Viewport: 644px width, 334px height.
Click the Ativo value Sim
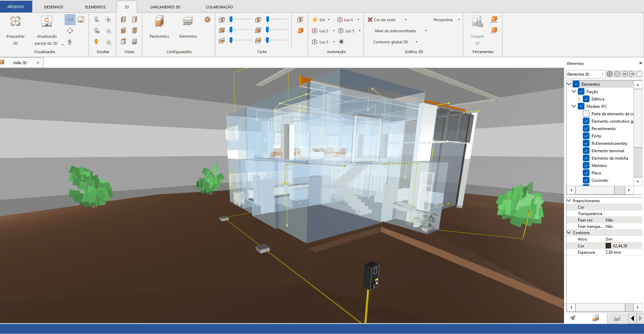pos(609,239)
